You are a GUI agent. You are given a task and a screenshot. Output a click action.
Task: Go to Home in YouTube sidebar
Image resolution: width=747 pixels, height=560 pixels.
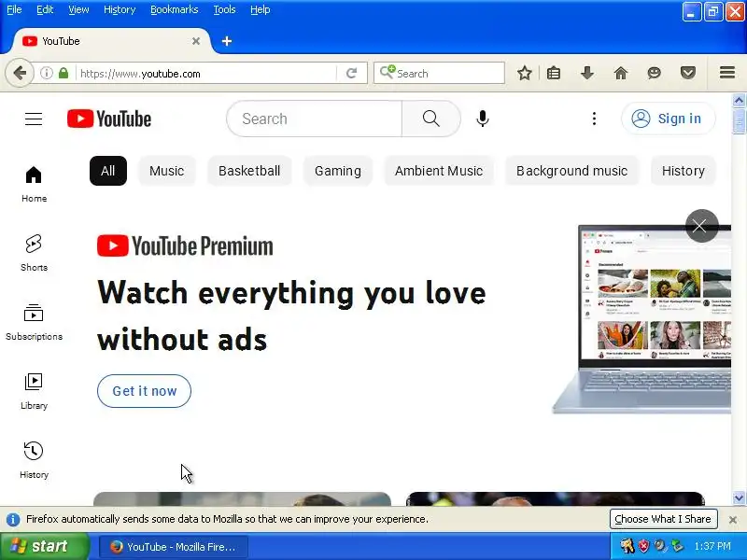34,184
